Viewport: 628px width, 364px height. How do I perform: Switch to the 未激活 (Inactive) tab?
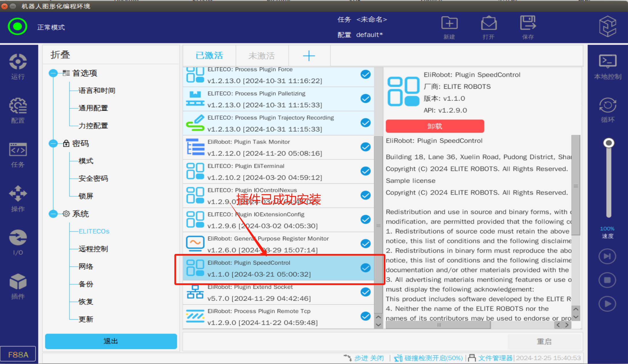(x=262, y=56)
